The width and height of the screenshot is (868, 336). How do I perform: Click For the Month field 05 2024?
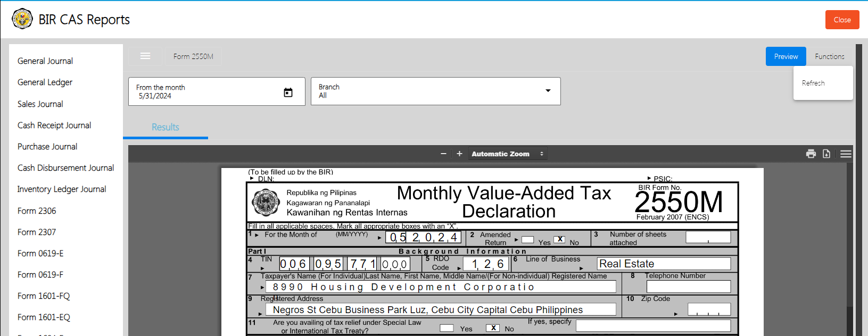click(x=423, y=237)
